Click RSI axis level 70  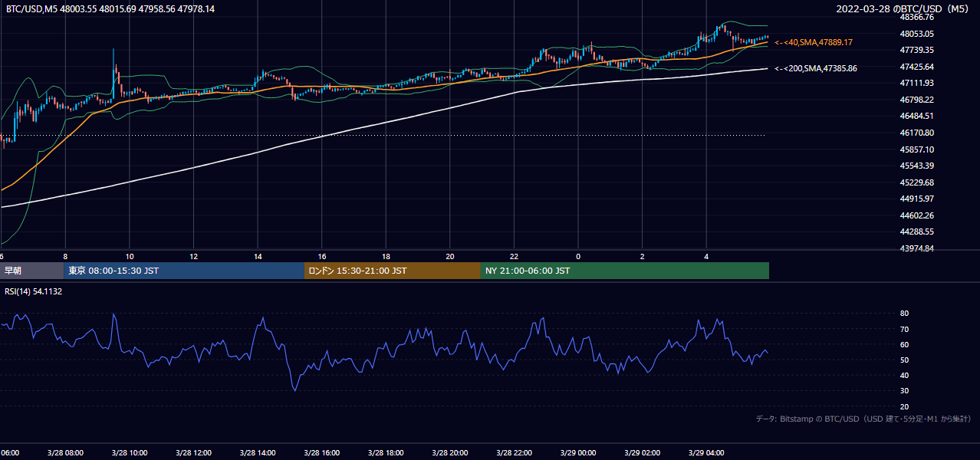pos(904,329)
